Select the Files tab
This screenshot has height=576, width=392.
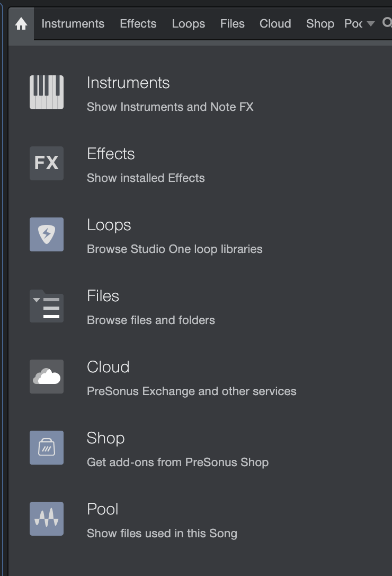click(232, 24)
